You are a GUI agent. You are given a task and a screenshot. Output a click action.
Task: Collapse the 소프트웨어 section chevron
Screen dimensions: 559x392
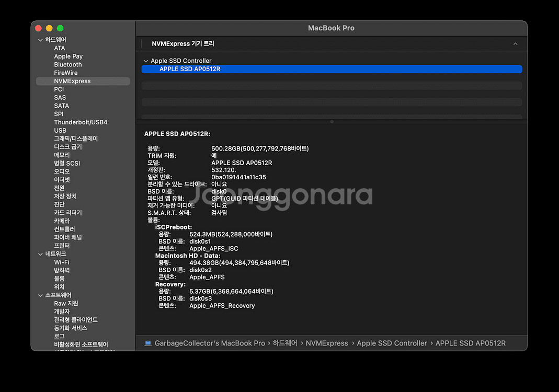[x=40, y=295]
